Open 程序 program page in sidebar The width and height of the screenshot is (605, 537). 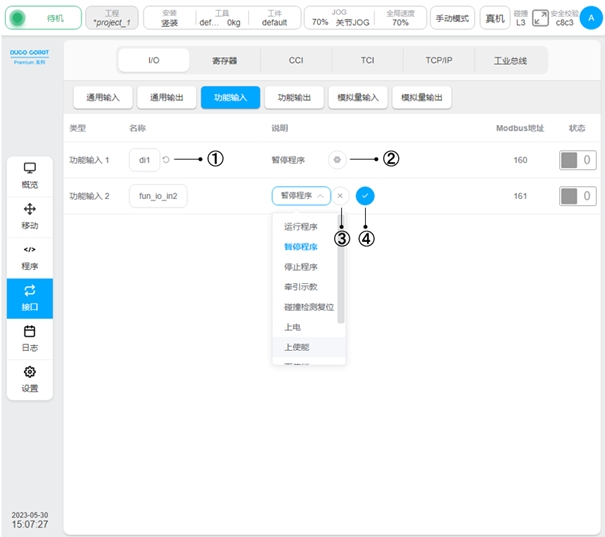(x=29, y=257)
